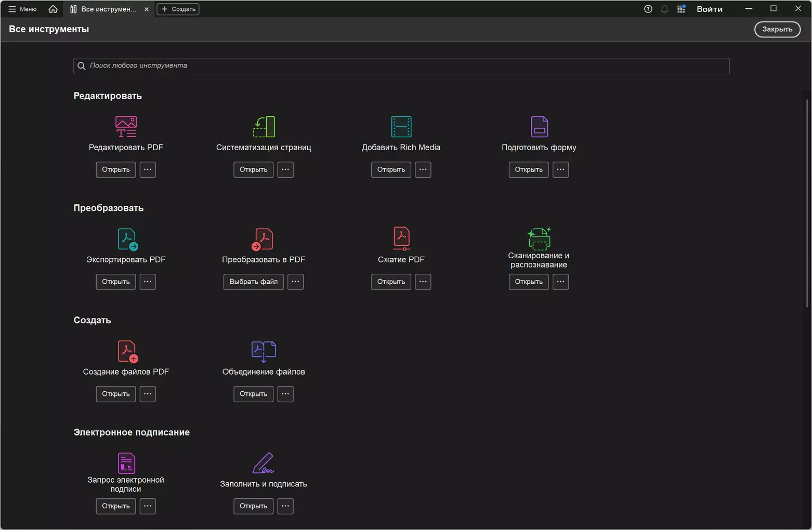Close the Все инструменты tab
812x530 pixels.
(147, 9)
